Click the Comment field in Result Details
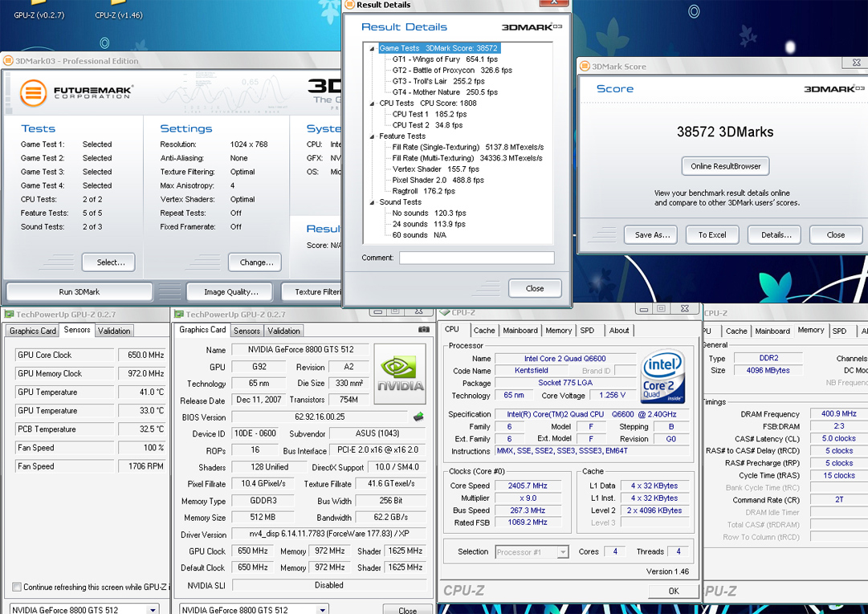The image size is (868, 614). point(477,258)
